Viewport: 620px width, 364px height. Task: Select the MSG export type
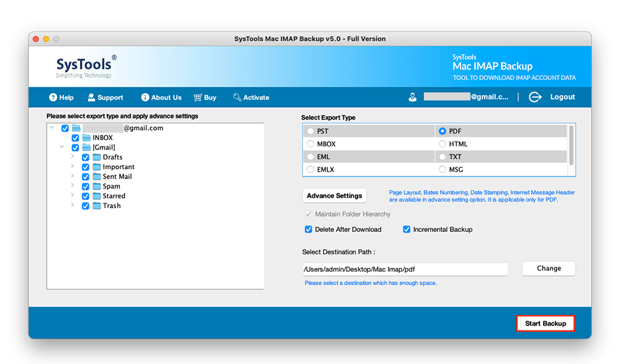coord(443,169)
